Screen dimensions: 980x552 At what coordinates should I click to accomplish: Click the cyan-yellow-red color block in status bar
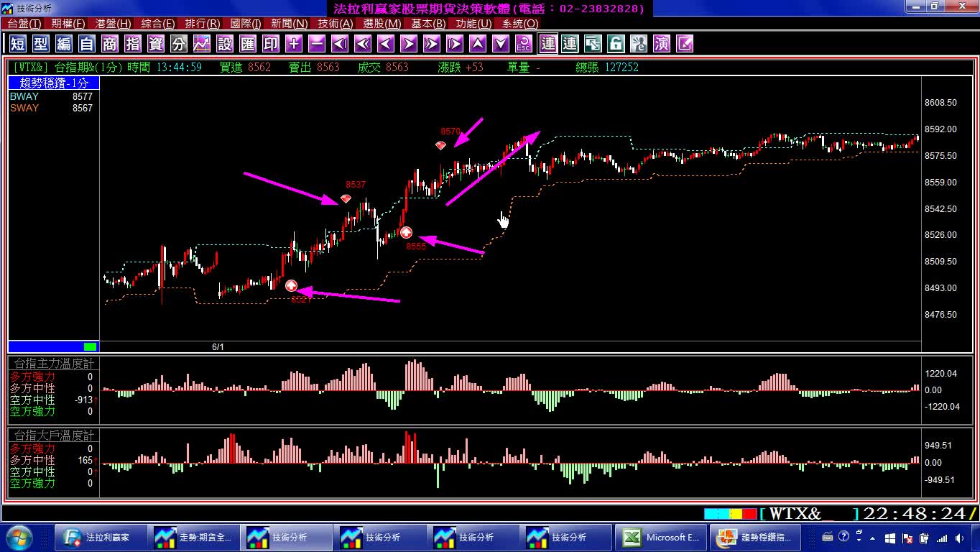click(731, 514)
